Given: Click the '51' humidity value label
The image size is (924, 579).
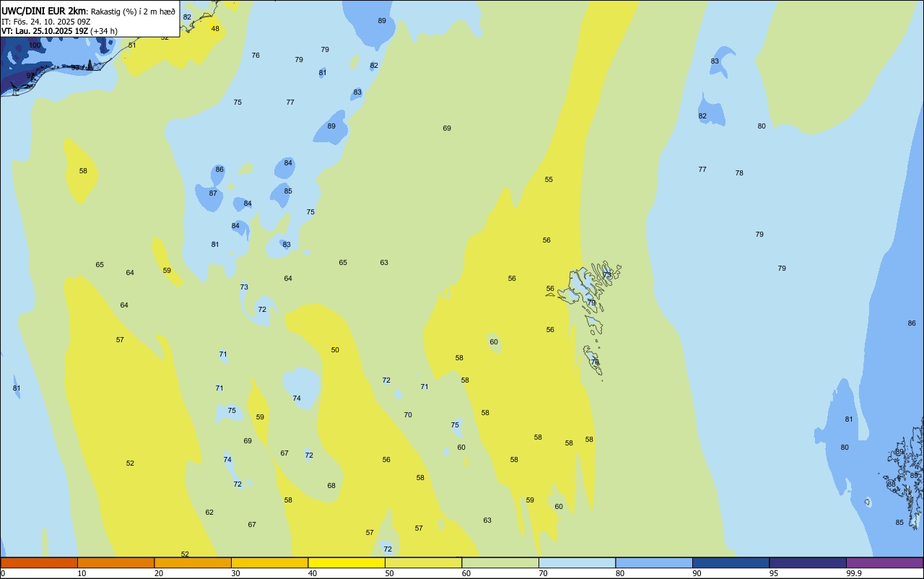Looking at the screenshot, I should click(x=132, y=45).
